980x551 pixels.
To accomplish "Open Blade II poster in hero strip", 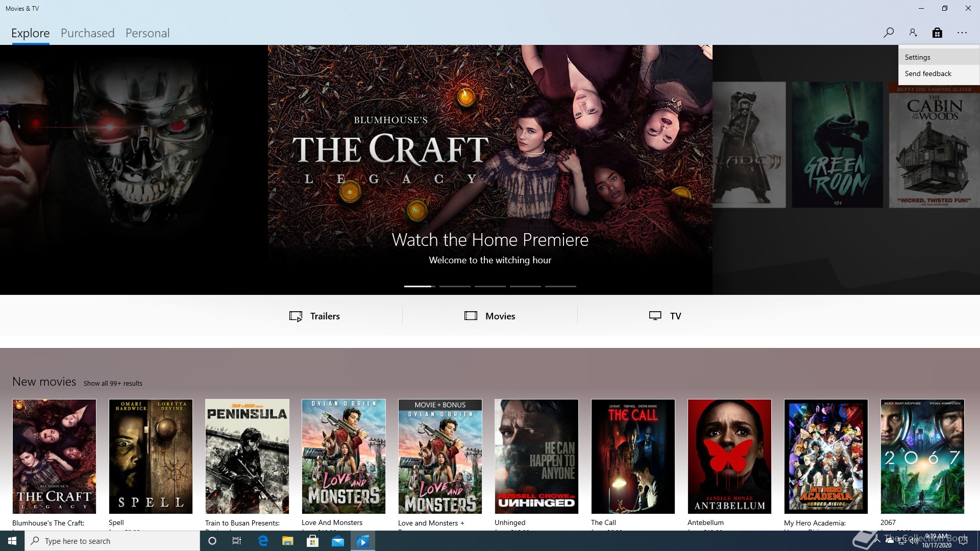I will tap(749, 145).
